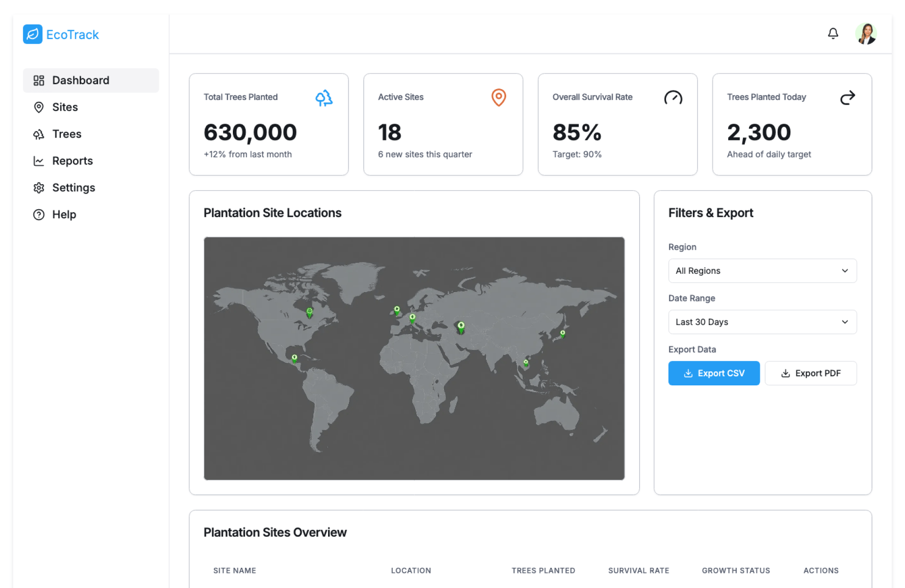Click the Survival Rate column header
Viewport: 905px width, 588px height.
pyautogui.click(x=638, y=571)
